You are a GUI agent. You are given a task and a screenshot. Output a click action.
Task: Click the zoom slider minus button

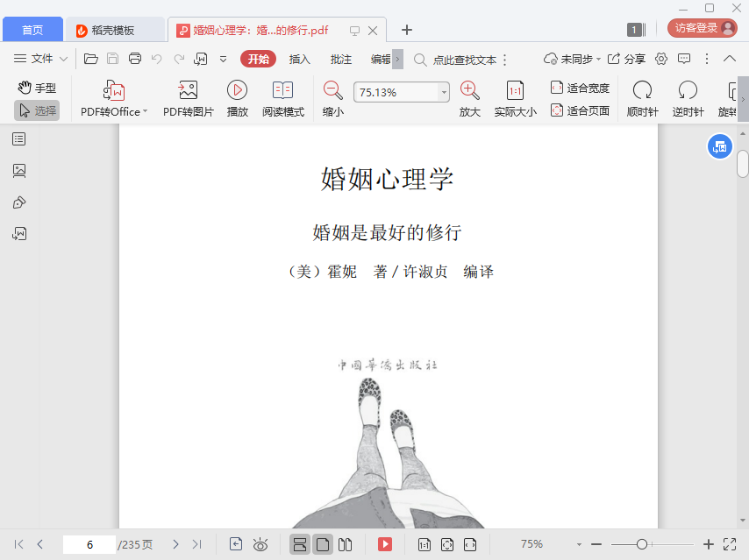596,544
